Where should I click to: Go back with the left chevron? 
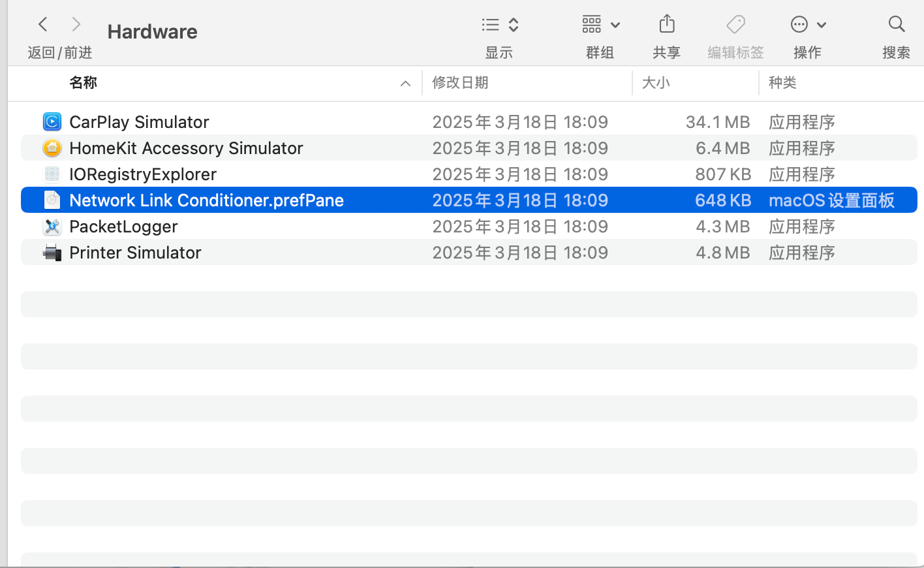pos(43,25)
